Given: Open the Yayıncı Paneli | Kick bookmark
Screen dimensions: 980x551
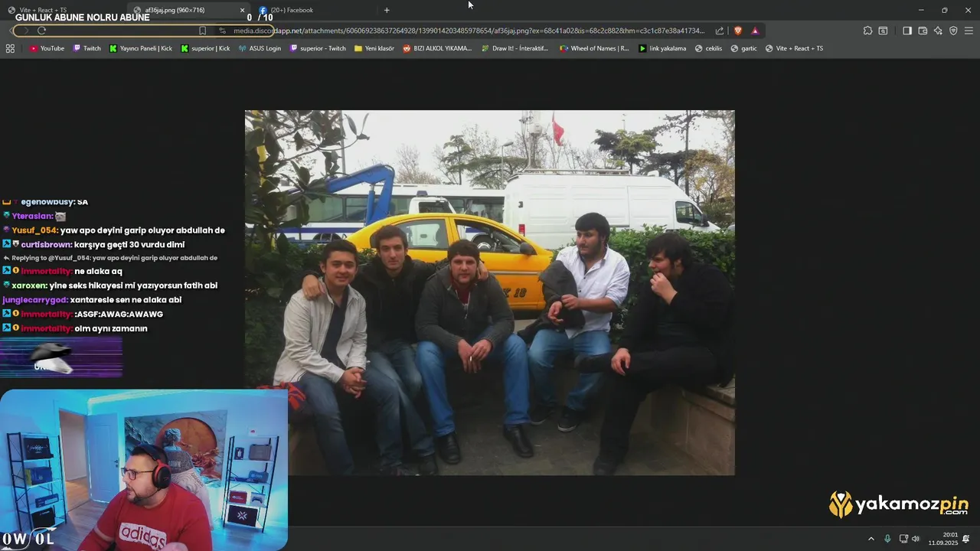Looking at the screenshot, I should tap(141, 48).
